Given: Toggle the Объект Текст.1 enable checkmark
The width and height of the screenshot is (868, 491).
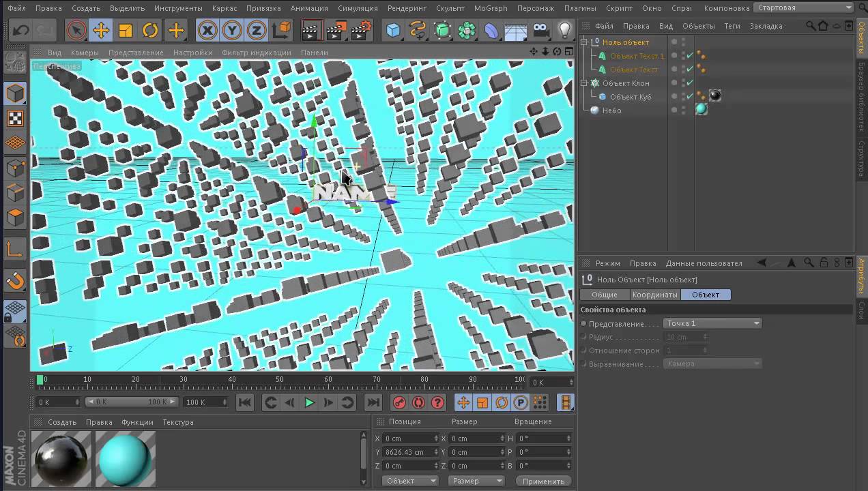Looking at the screenshot, I should [691, 56].
